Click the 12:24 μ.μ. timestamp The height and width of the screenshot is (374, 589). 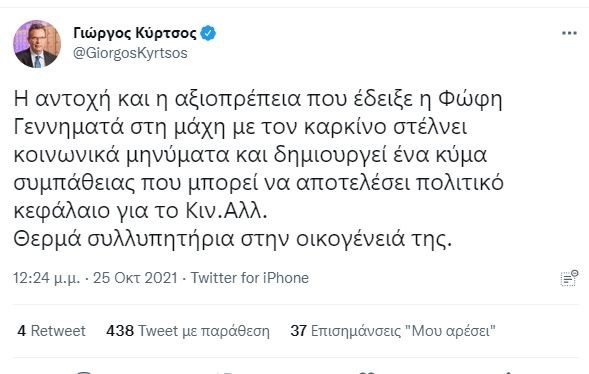tap(47, 278)
